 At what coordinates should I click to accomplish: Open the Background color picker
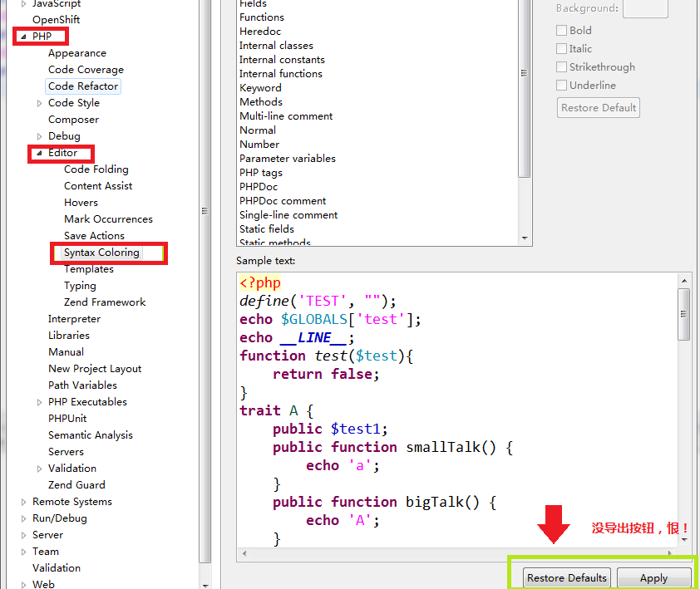click(x=645, y=8)
